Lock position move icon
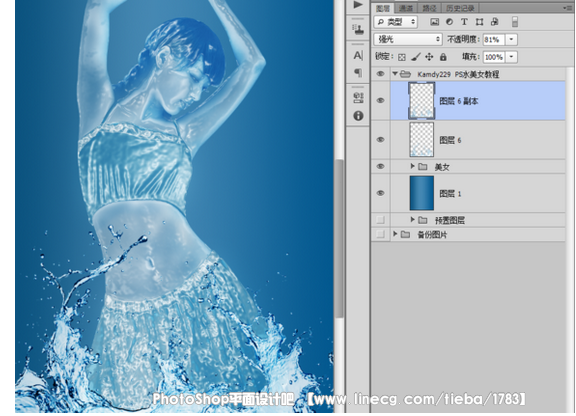 (429, 57)
